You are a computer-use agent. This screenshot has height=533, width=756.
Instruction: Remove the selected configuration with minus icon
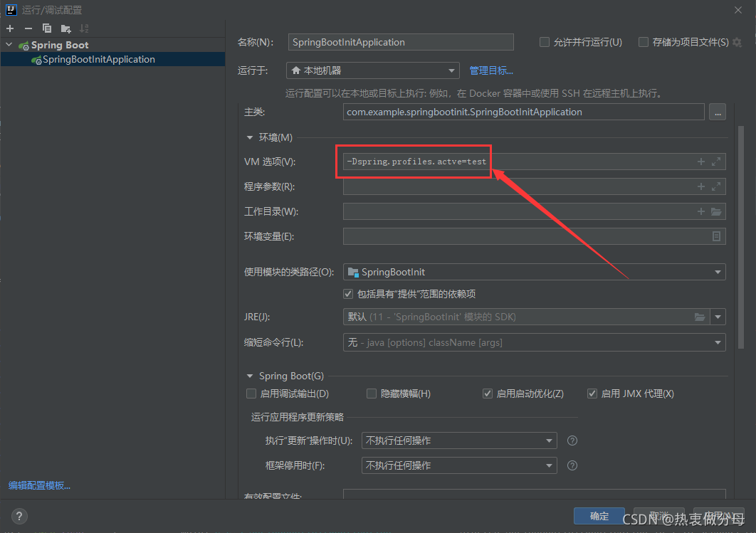coord(28,28)
